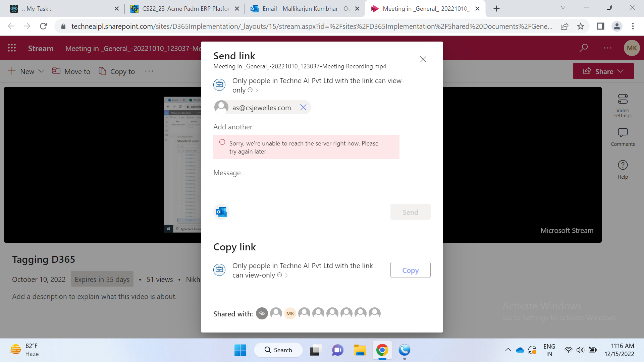
Task: Click Move to command
Action: point(71,71)
